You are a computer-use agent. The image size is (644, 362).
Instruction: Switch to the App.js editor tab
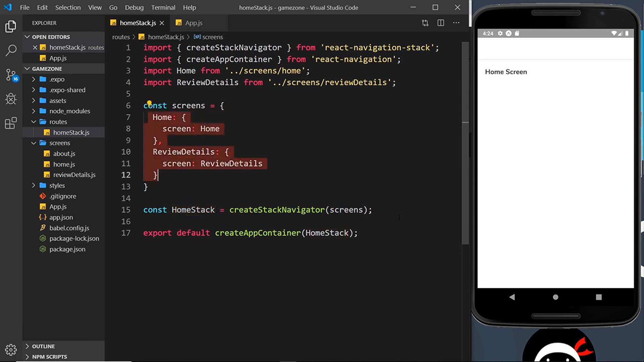pyautogui.click(x=198, y=23)
